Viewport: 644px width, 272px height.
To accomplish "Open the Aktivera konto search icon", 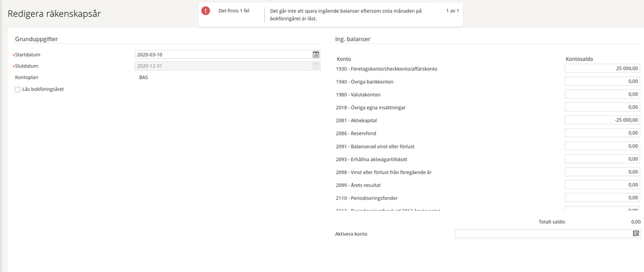I will [x=636, y=234].
